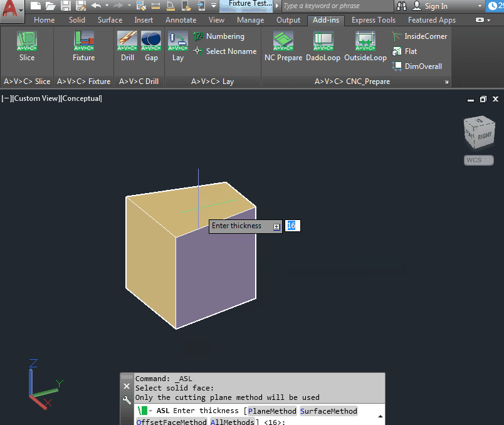Screen dimensions: 504x425
Task: Expand the title bar arrow next to Fixture Test
Action: [x=276, y=6]
